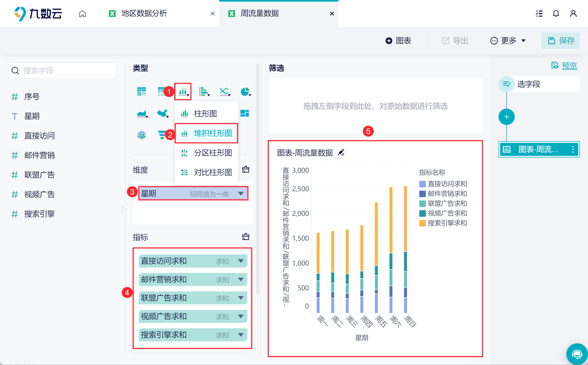Switch to 地区数据分析 tab
The height and width of the screenshot is (365, 588).
click(x=144, y=14)
